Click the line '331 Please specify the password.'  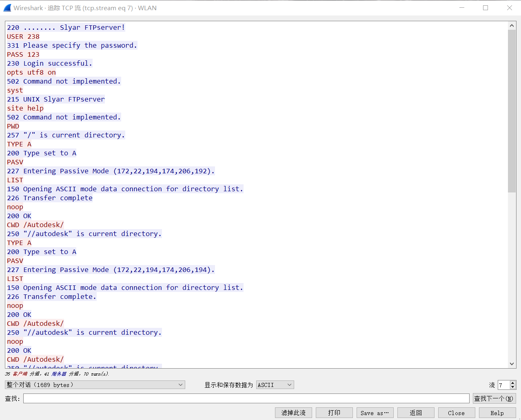click(72, 45)
